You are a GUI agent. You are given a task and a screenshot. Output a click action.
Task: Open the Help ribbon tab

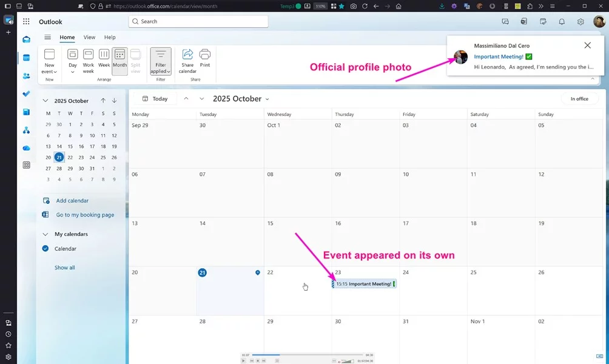110,38
